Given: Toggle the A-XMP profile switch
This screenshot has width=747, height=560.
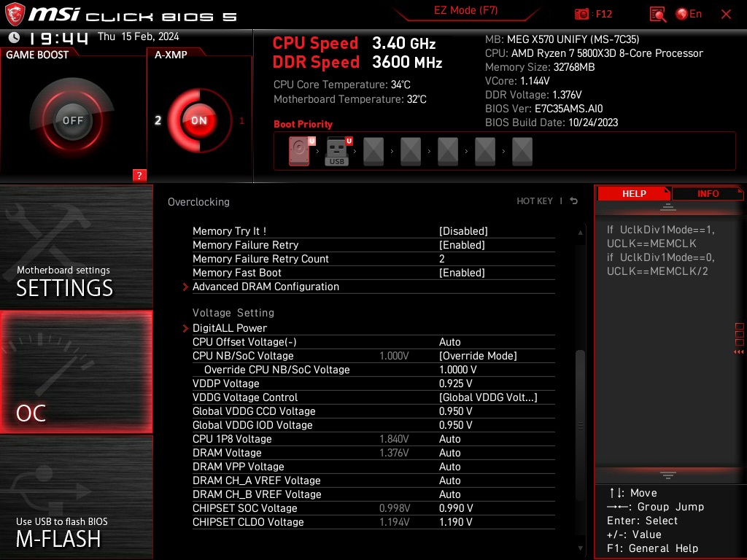Looking at the screenshot, I should pyautogui.click(x=198, y=120).
